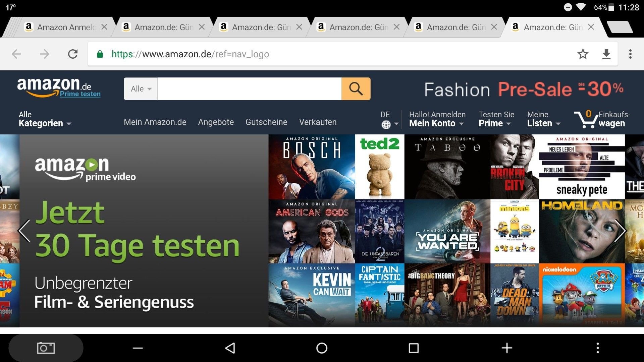The width and height of the screenshot is (644, 362).
Task: Open the ted2 movie thumbnail
Action: click(x=380, y=167)
